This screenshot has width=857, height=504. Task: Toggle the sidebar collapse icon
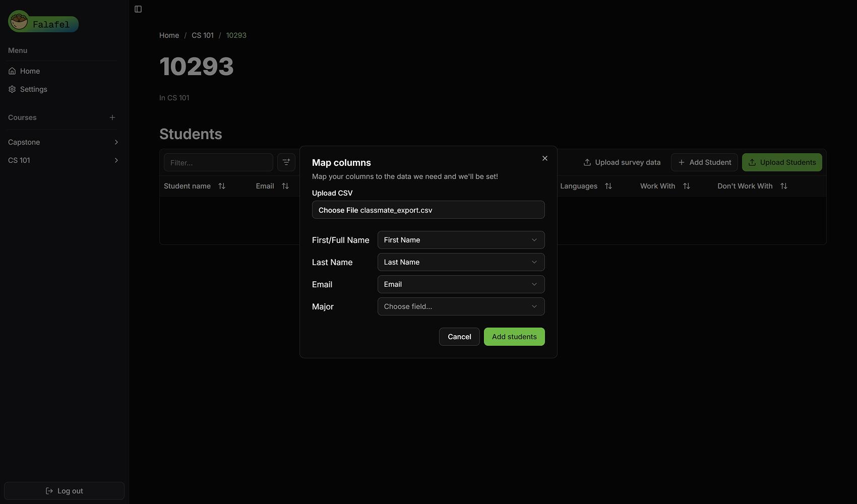click(138, 9)
